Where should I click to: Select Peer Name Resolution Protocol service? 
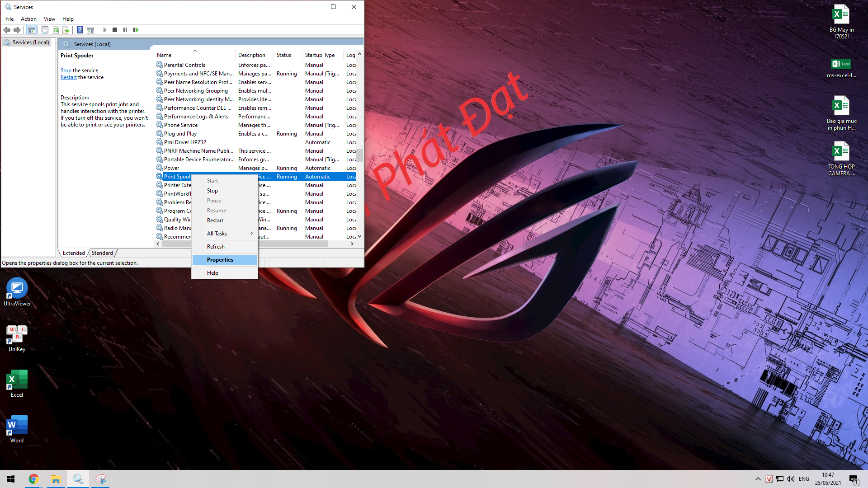pyautogui.click(x=256, y=82)
